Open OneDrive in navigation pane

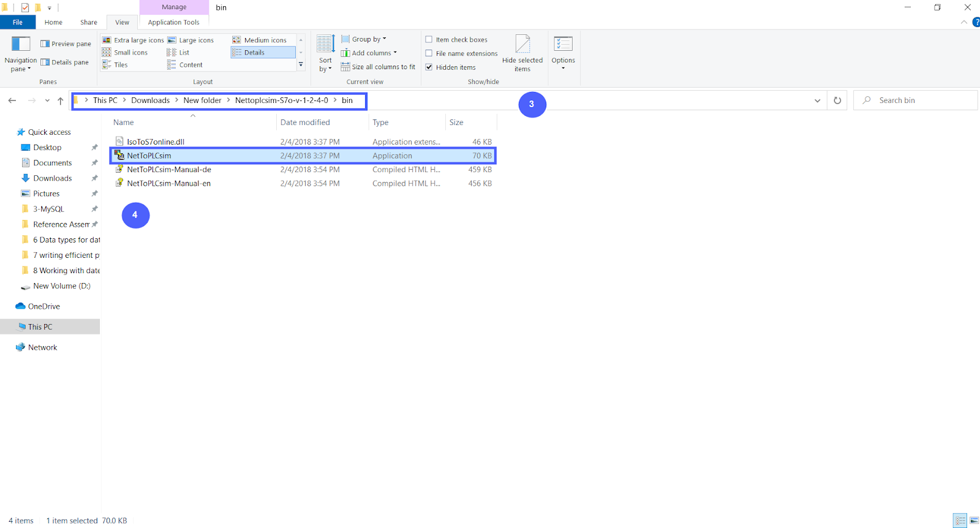[43, 306]
